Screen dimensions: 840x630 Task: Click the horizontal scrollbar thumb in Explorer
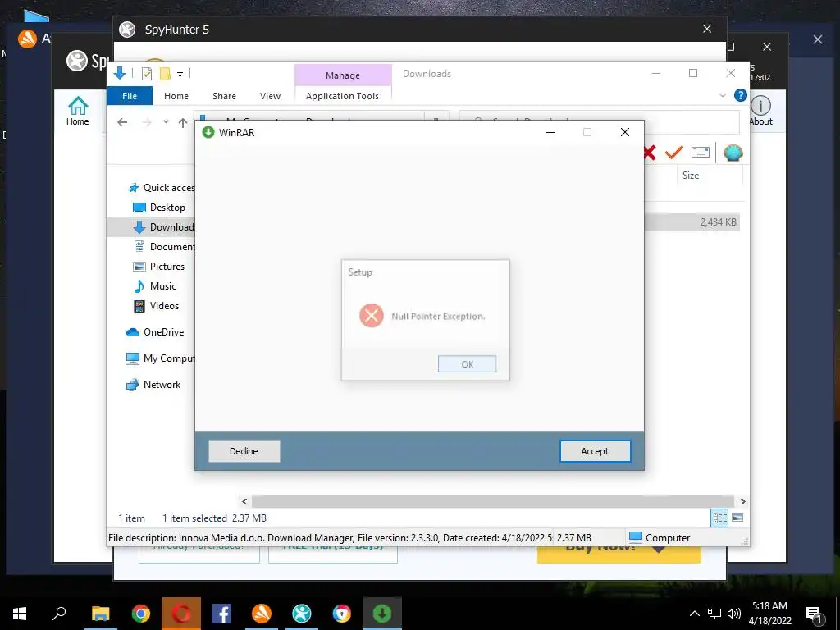pos(493,501)
